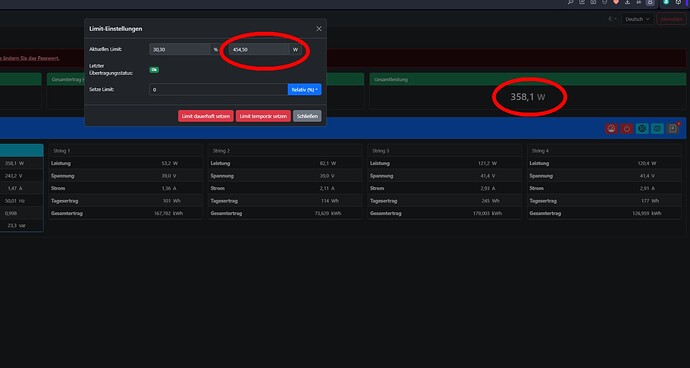This screenshot has height=368, width=690.
Task: Click the String 2 header
Action: (x=221, y=151)
